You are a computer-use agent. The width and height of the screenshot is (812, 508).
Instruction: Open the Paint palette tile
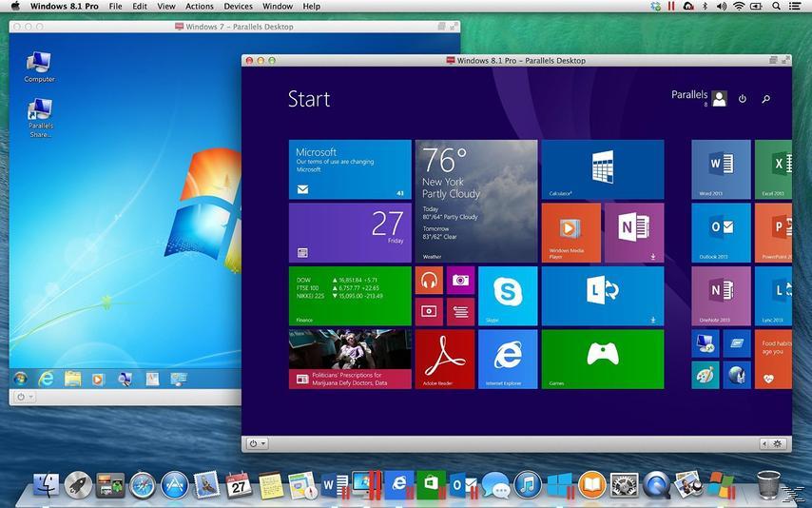point(706,375)
